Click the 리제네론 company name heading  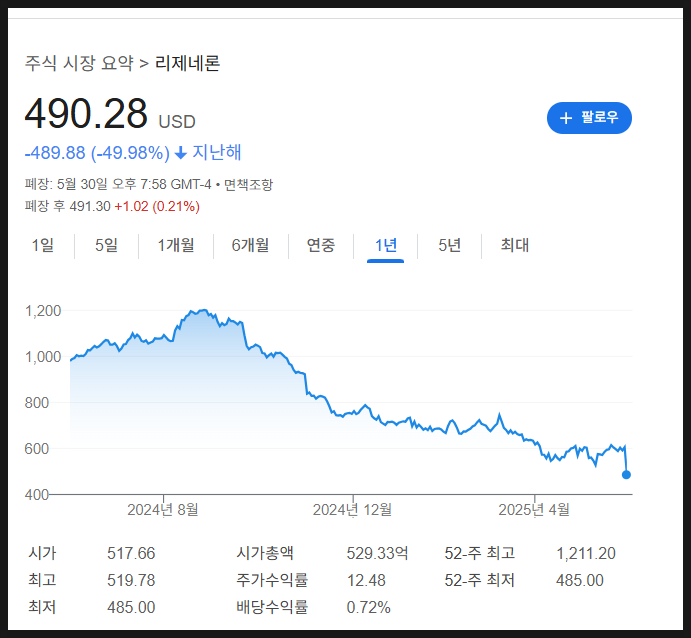pos(187,63)
